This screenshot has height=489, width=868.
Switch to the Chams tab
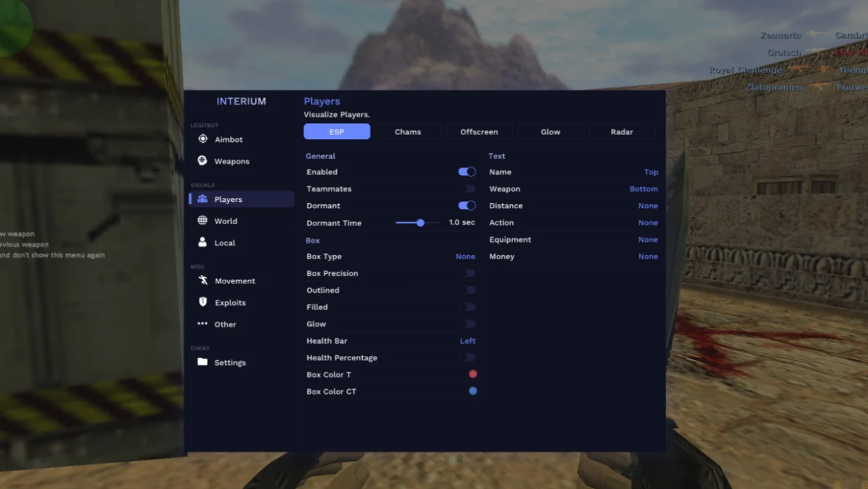pyautogui.click(x=408, y=132)
